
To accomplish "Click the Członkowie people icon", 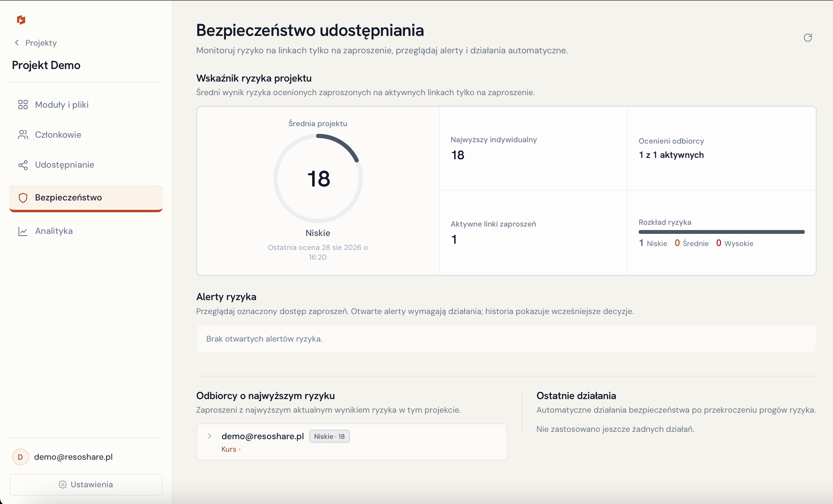I will (x=23, y=135).
